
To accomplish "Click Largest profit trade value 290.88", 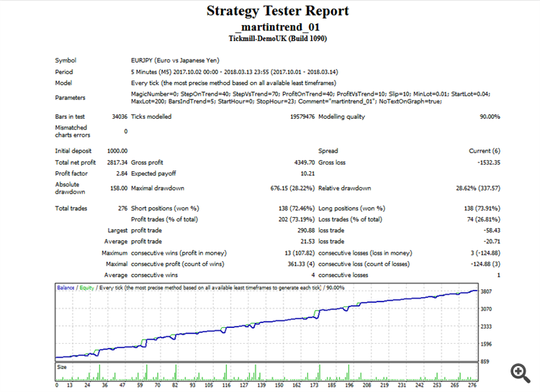I will (x=306, y=230).
